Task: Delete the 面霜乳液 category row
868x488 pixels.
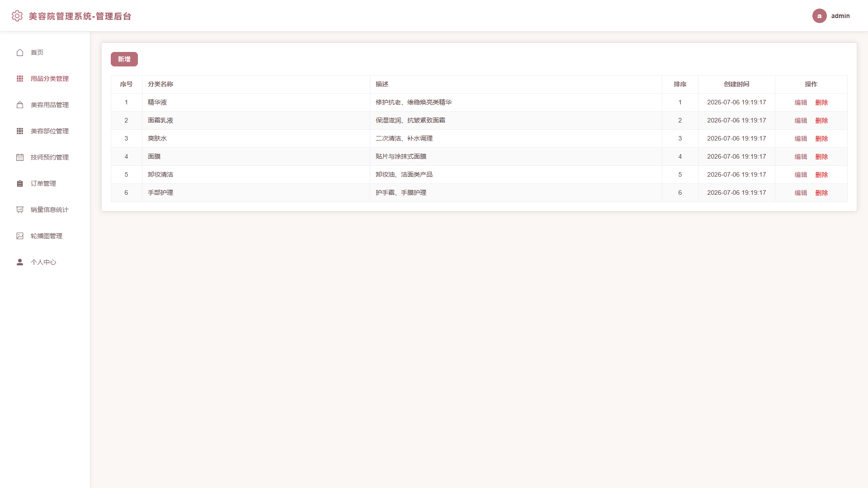Action: [821, 121]
